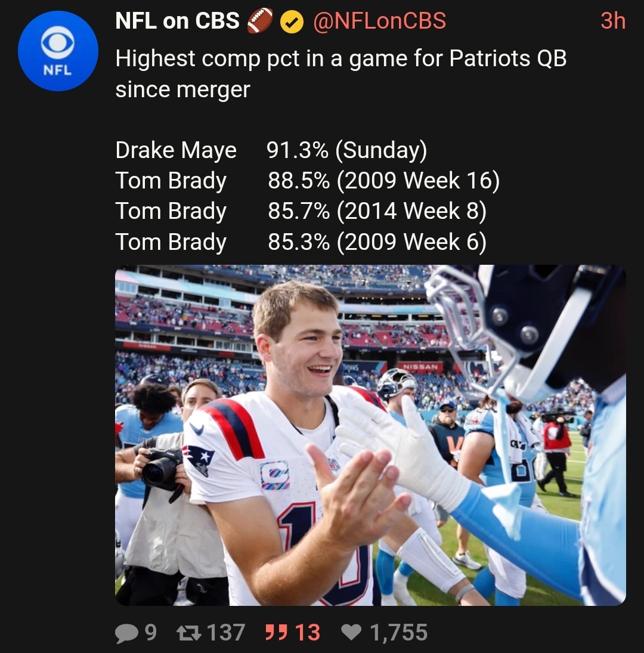Tap the retweet arrows icon

pyautogui.click(x=191, y=633)
